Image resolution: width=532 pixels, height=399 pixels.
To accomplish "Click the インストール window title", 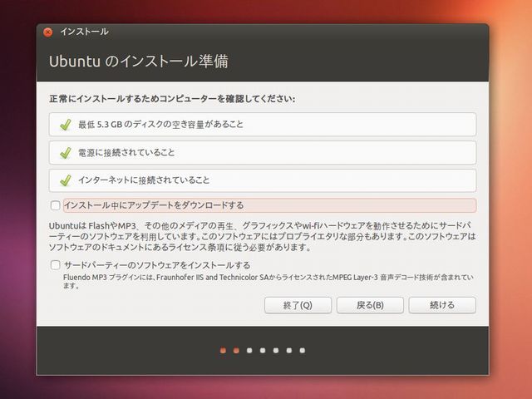I will pos(85,32).
